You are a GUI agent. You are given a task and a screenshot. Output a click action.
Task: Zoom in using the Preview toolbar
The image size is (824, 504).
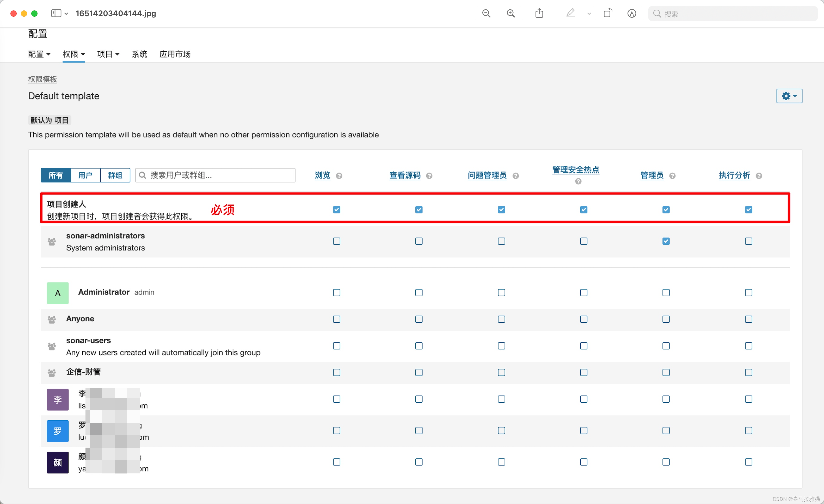[x=511, y=13]
